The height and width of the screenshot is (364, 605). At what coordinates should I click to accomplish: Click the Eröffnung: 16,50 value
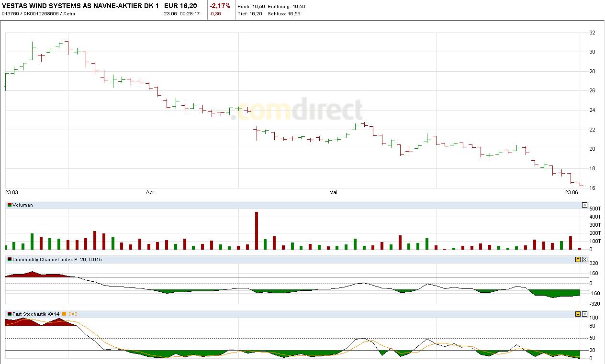tap(286, 7)
